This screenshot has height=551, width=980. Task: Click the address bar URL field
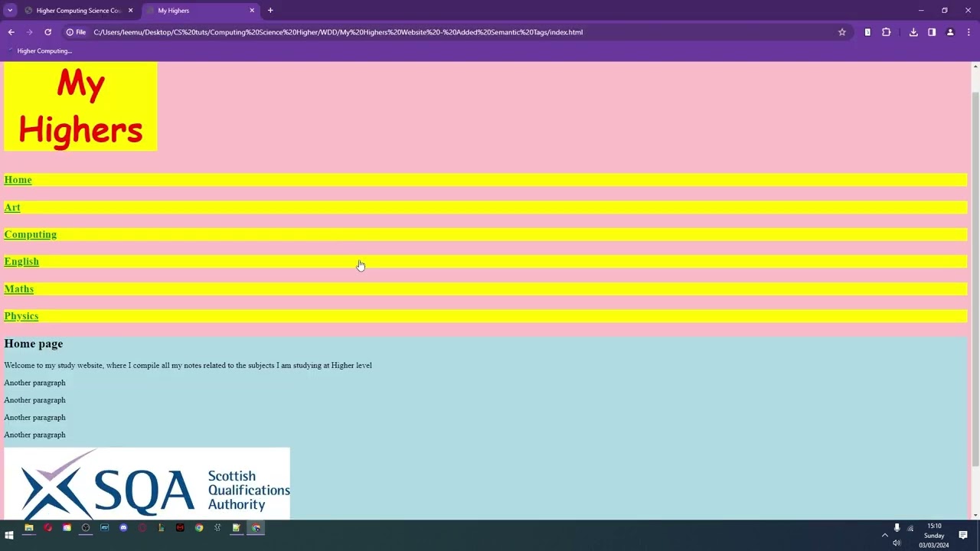[459, 32]
